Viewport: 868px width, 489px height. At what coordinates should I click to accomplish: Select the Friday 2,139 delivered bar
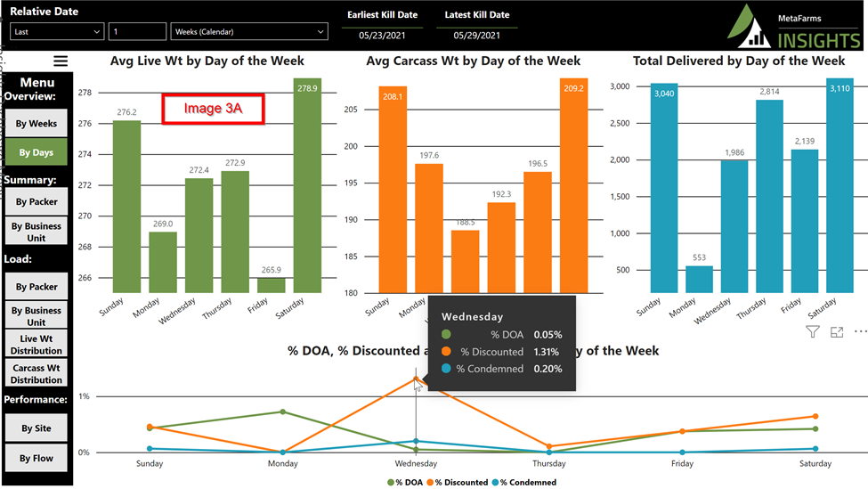tap(805, 221)
